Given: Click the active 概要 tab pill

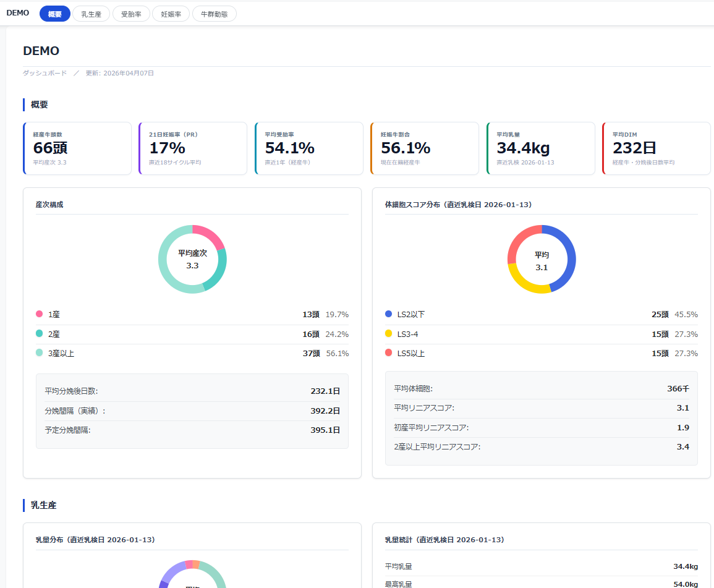Looking at the screenshot, I should [55, 14].
